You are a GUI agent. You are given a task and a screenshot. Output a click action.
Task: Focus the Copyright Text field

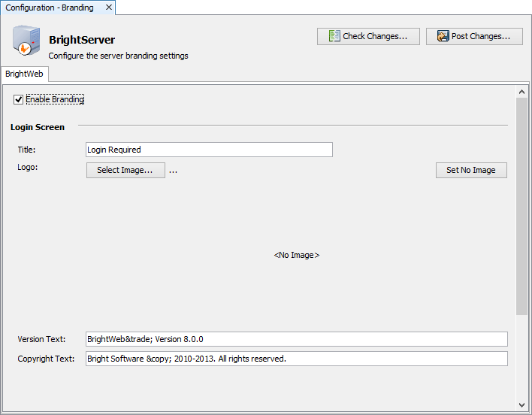point(296,359)
